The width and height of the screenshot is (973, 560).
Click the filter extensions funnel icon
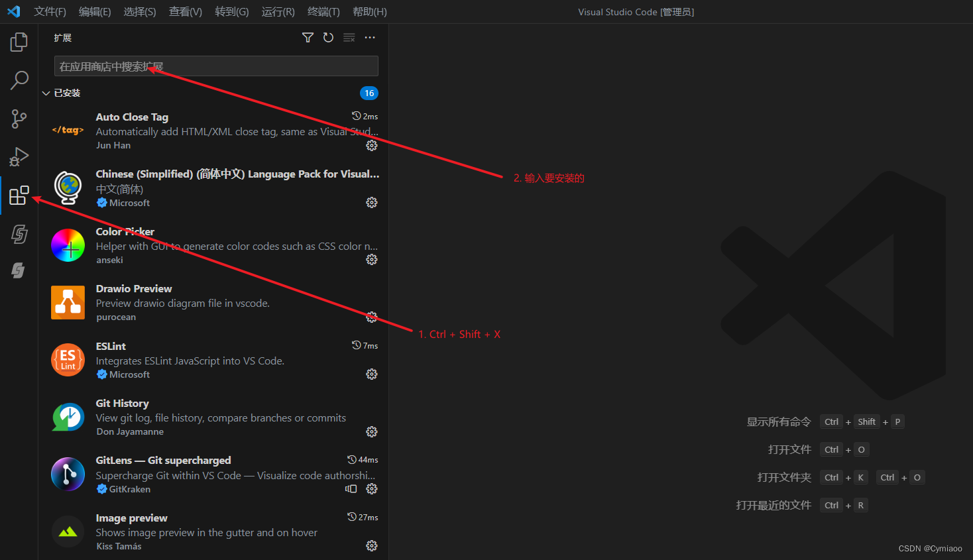click(x=308, y=38)
